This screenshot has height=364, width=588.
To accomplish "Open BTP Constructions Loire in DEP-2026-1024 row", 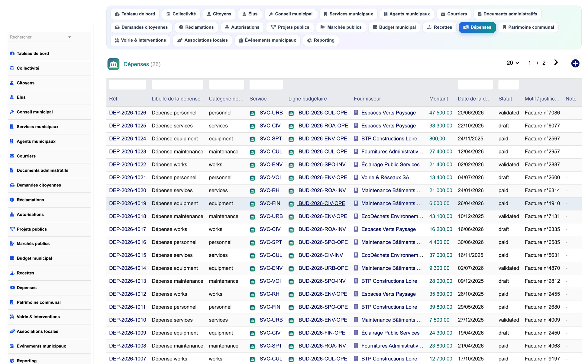I will (x=389, y=139).
